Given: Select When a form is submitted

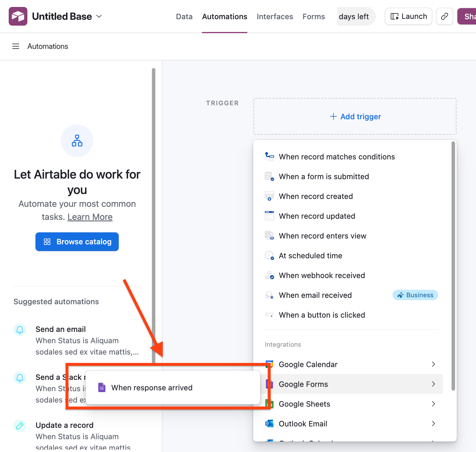Looking at the screenshot, I should click(x=324, y=176).
